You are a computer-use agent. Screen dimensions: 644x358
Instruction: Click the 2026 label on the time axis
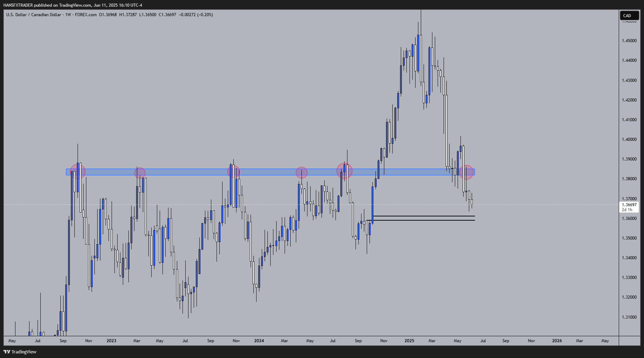(557, 341)
